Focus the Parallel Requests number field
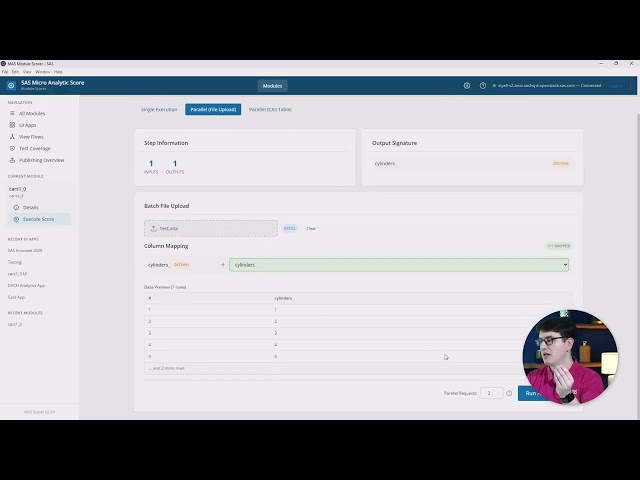 [491, 393]
